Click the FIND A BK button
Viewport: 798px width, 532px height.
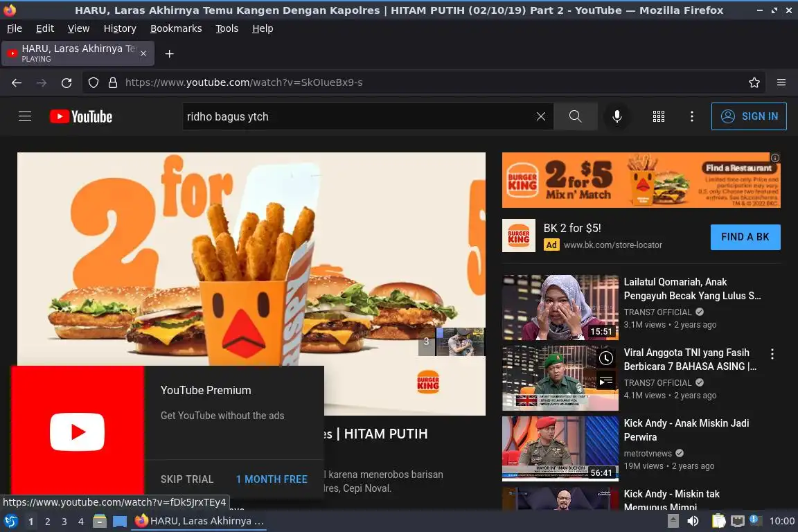(x=745, y=237)
